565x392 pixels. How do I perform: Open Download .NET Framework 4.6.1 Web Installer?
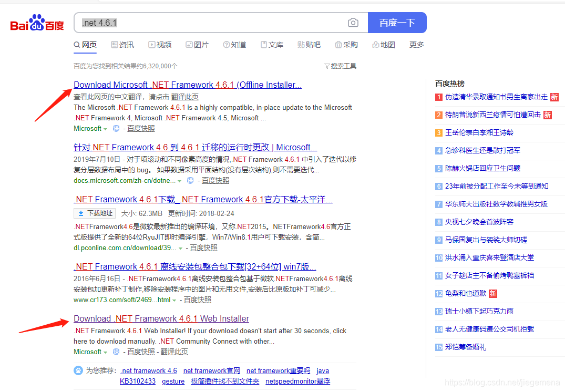tap(161, 319)
